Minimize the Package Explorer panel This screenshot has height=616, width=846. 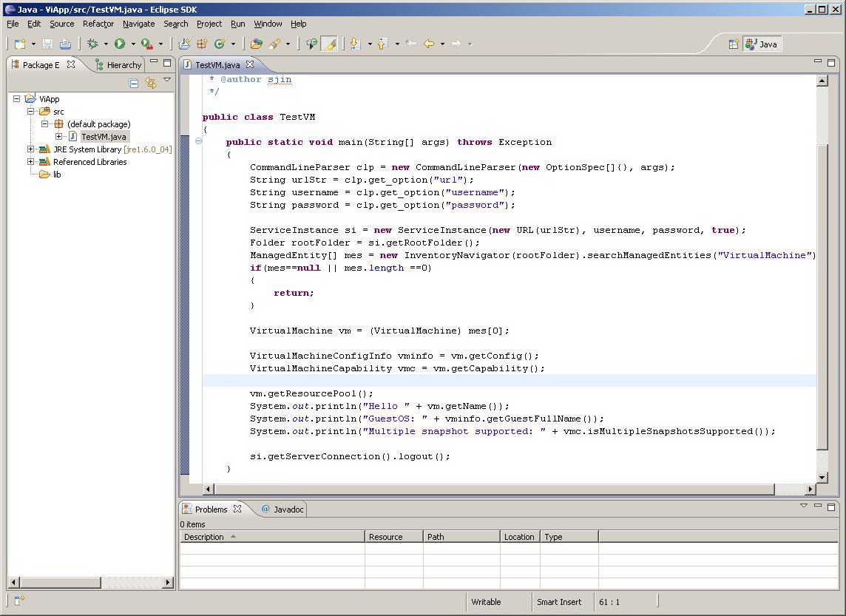(154, 62)
